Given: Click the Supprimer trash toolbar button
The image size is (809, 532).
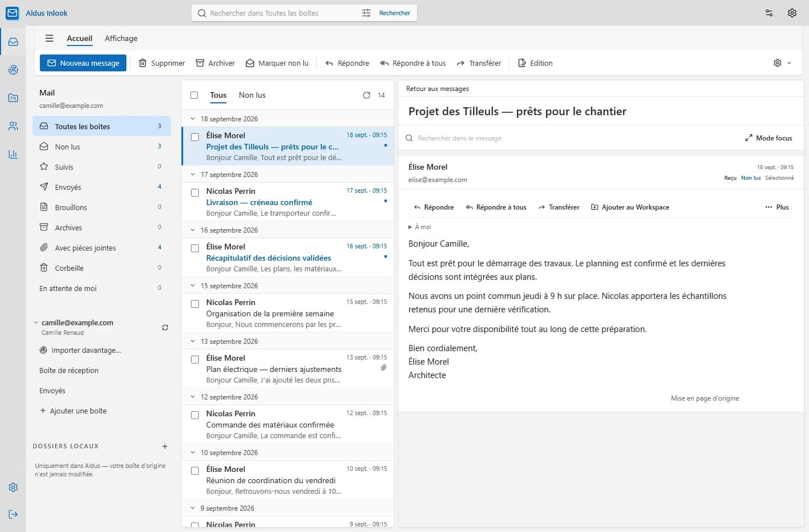Looking at the screenshot, I should point(162,63).
